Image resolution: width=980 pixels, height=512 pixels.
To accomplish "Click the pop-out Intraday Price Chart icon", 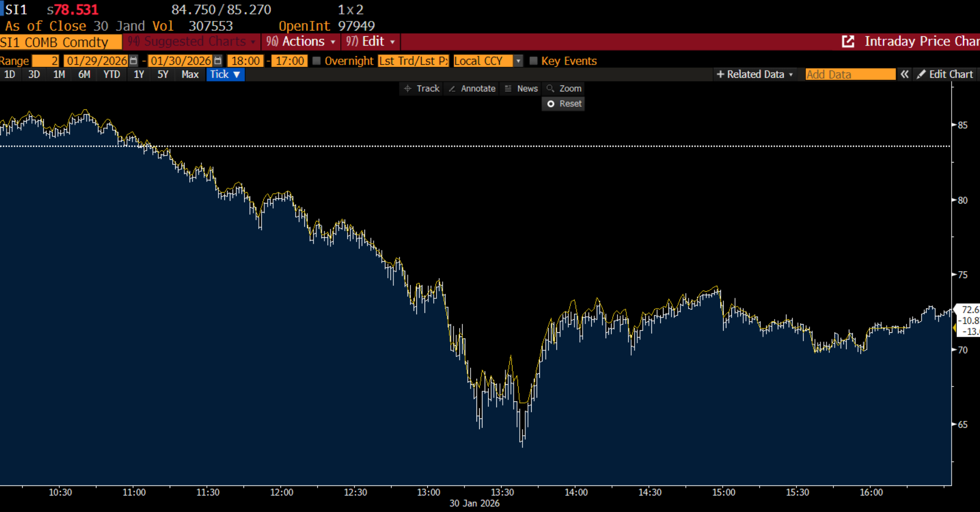I will click(x=848, y=41).
